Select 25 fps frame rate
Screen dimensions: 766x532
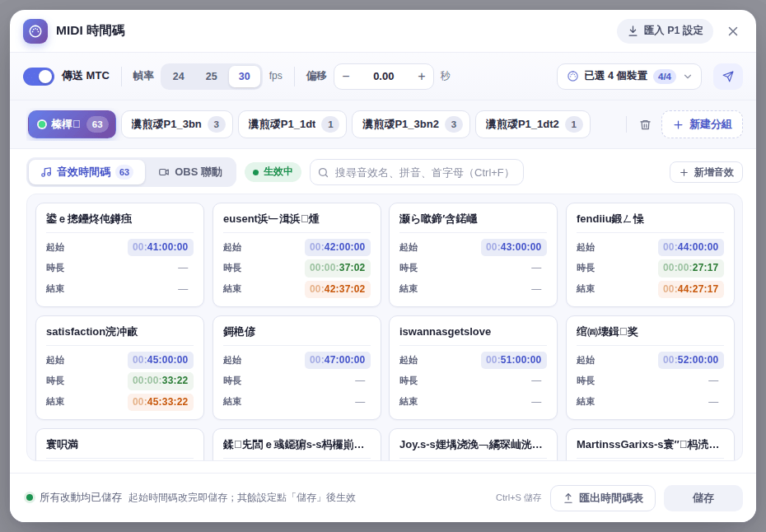211,77
